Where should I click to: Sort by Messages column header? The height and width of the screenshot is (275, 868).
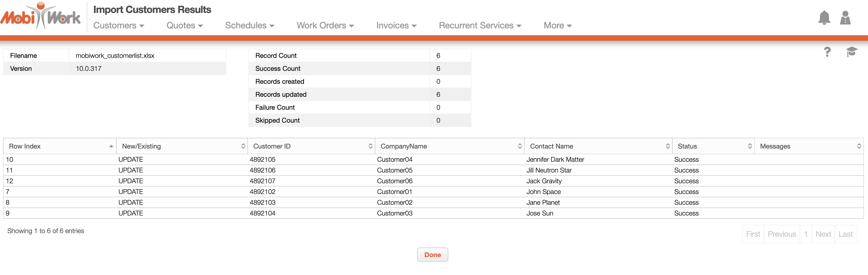tap(809, 146)
